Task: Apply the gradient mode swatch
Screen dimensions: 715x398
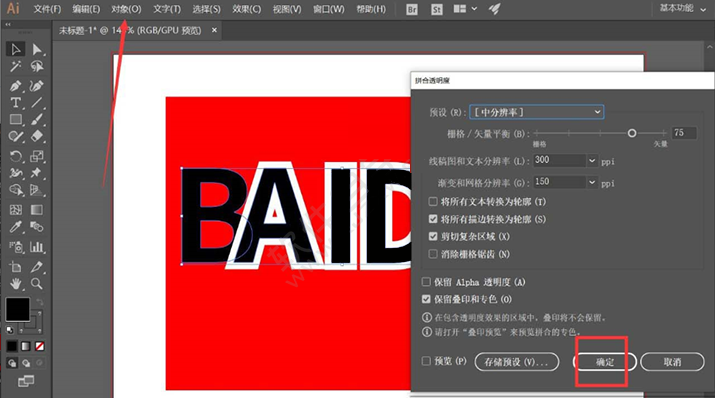Action: (x=26, y=346)
